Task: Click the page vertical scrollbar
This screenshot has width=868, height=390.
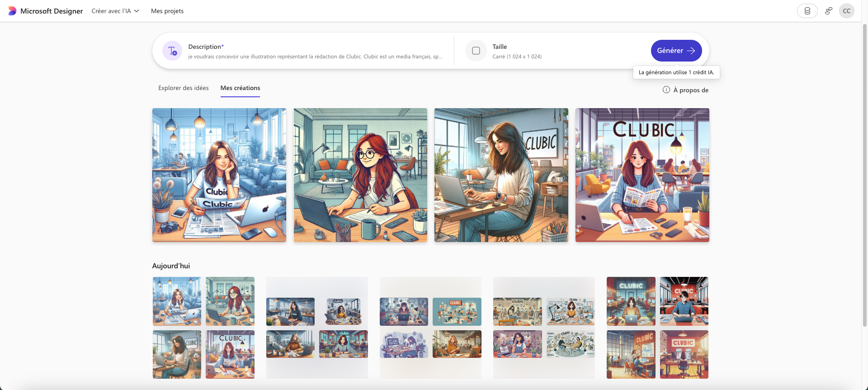Action: pyautogui.click(x=864, y=174)
